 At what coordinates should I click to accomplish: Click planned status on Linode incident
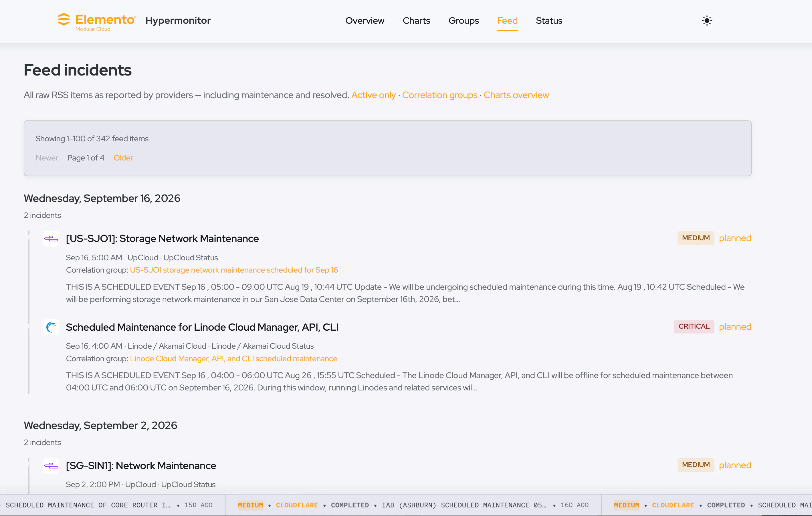(735, 327)
